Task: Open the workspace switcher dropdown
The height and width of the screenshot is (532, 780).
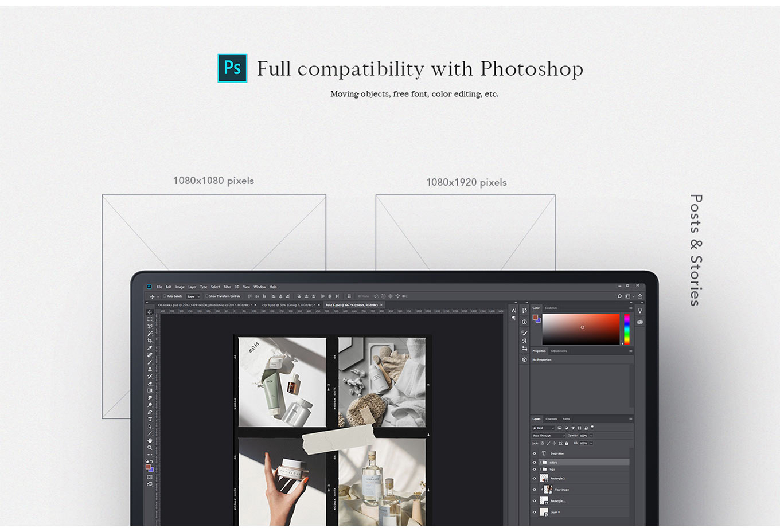Action: click(630, 296)
